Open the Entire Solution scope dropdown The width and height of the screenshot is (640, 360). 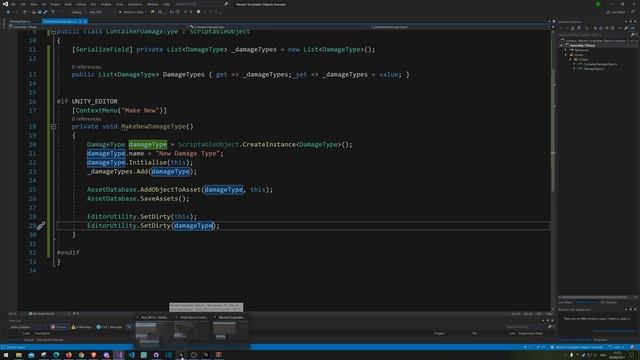point(28,327)
